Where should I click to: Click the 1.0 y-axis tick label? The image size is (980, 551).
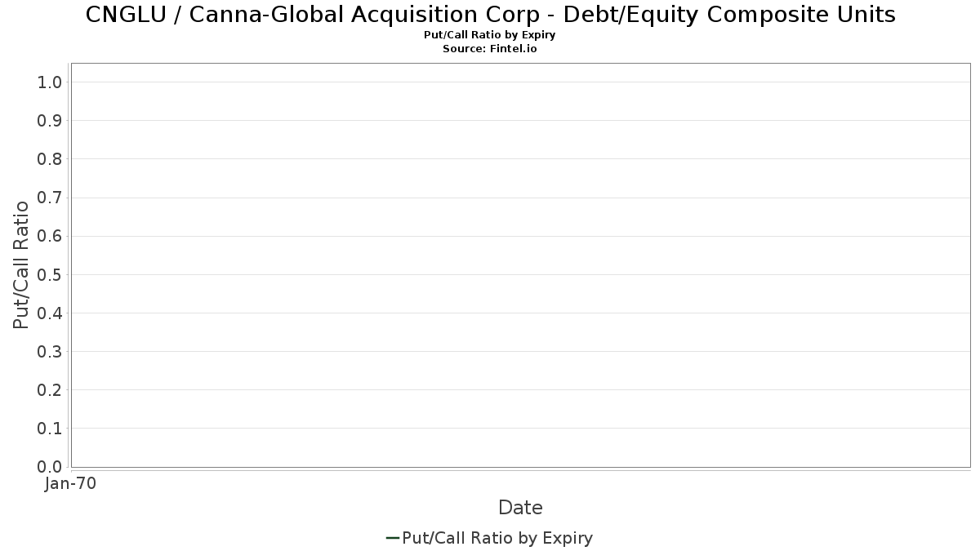51,82
